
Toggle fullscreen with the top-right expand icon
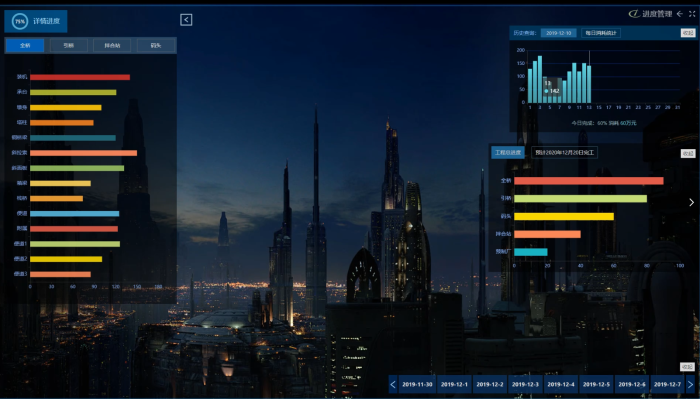point(692,14)
